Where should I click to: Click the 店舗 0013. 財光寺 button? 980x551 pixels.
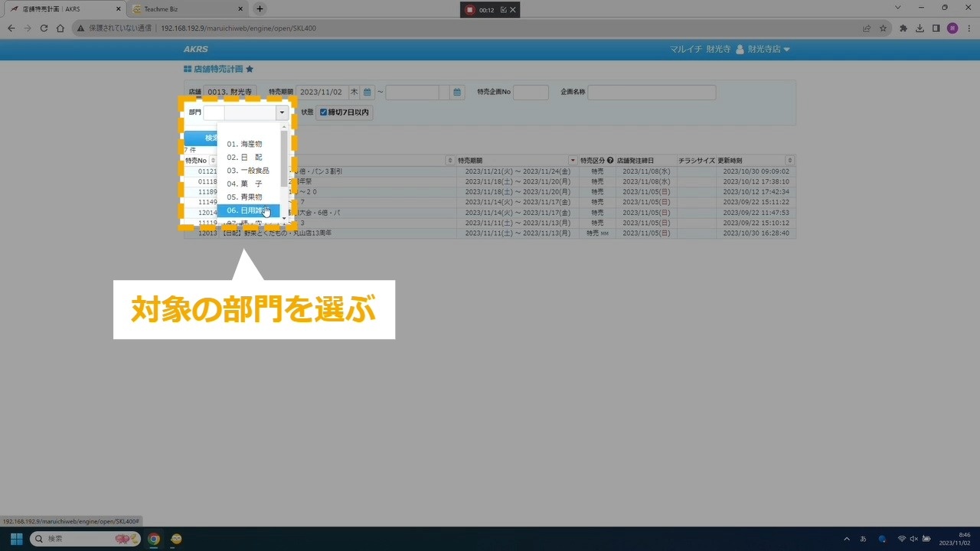pyautogui.click(x=230, y=93)
